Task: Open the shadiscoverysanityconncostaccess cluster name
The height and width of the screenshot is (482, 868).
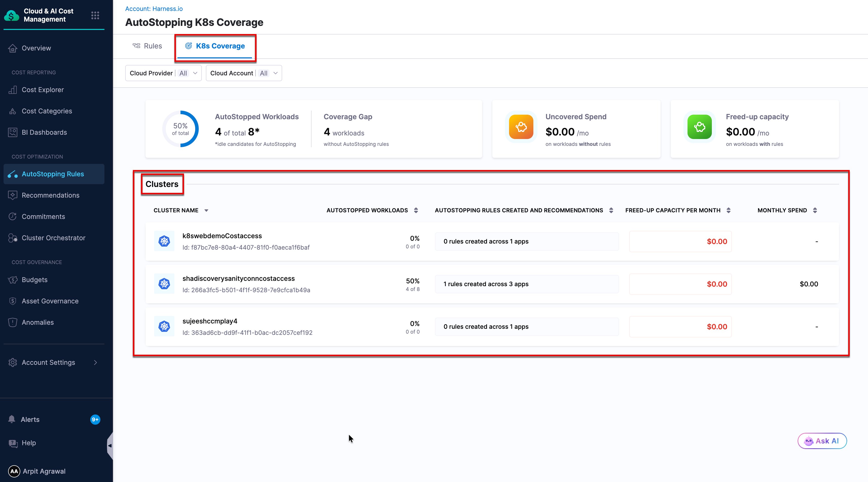Action: coord(239,279)
